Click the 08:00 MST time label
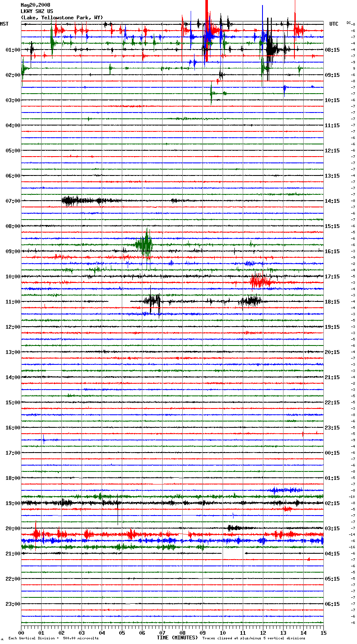357x644 pixels. (x=13, y=226)
